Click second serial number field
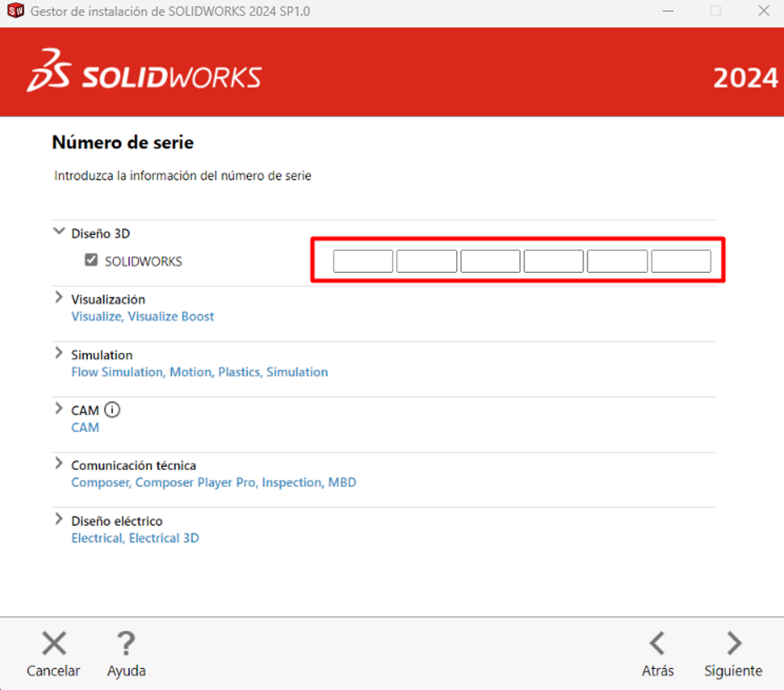 (x=427, y=261)
